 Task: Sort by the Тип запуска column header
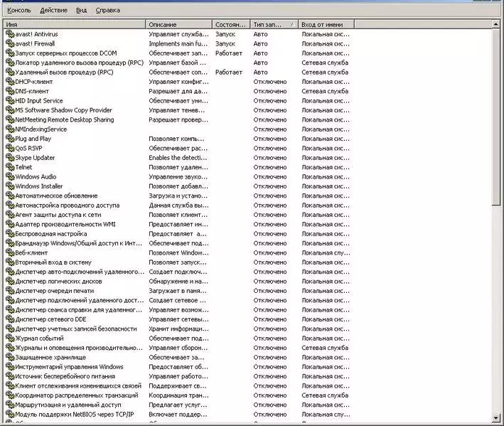coord(274,24)
